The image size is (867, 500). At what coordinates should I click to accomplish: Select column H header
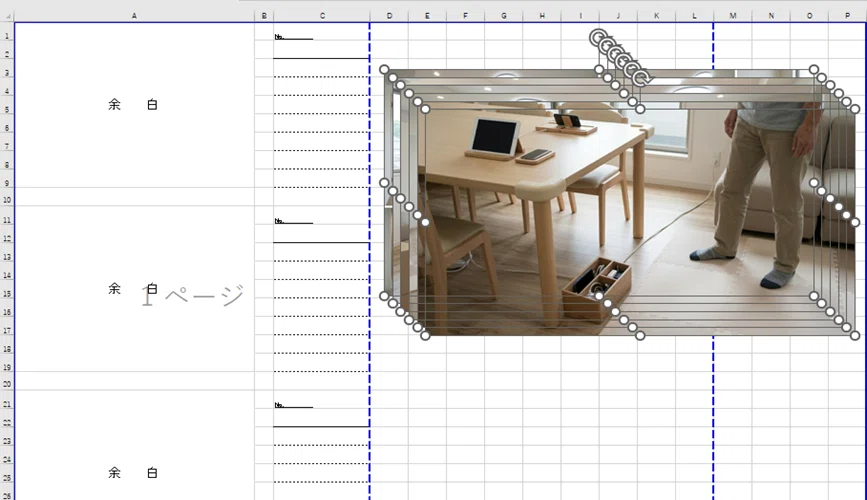tap(542, 16)
